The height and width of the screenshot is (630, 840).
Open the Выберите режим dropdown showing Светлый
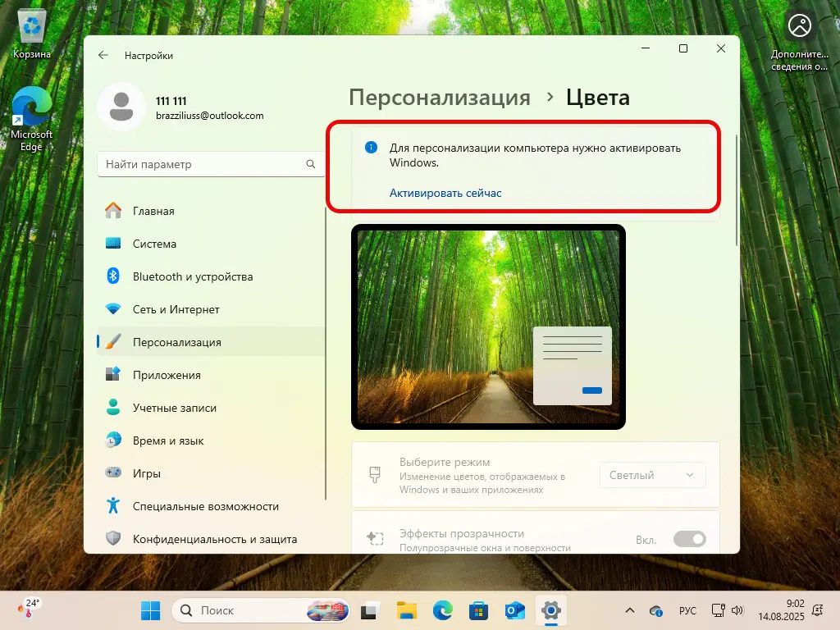pos(652,475)
